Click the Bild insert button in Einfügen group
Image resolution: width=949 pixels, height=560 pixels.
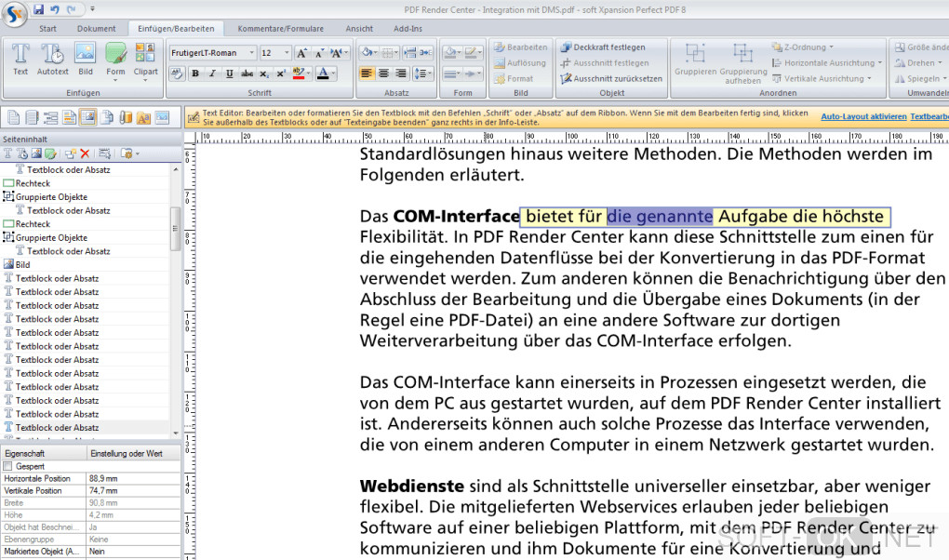(86, 60)
